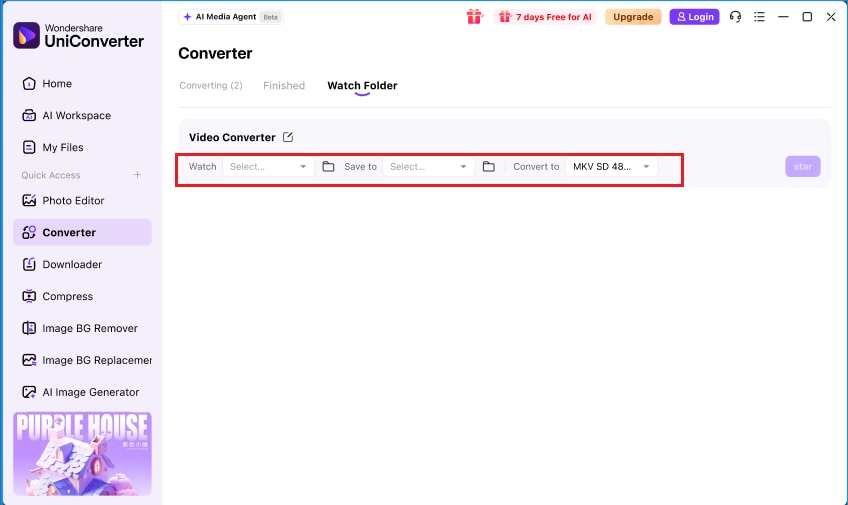
Task: Select the Watch Folder tab
Action: (x=362, y=85)
